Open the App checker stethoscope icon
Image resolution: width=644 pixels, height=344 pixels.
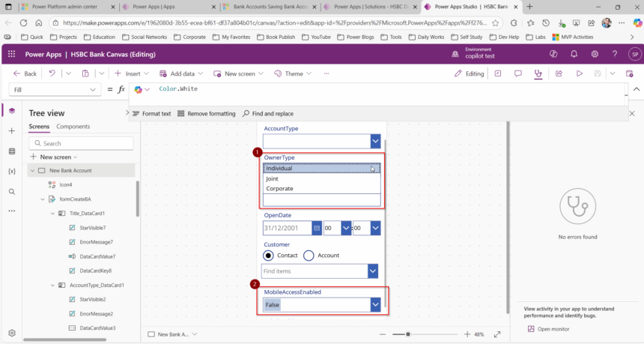pos(538,73)
